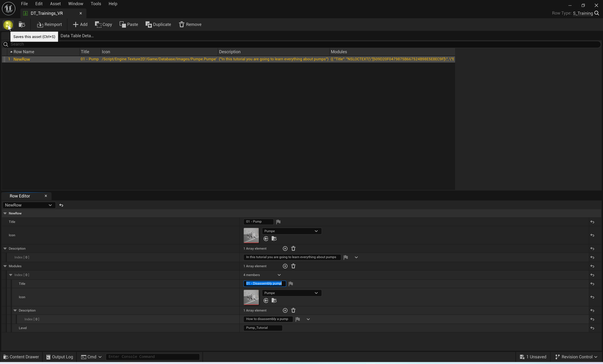Delete all Description array elements
This screenshot has width=603, height=364.
(293, 249)
